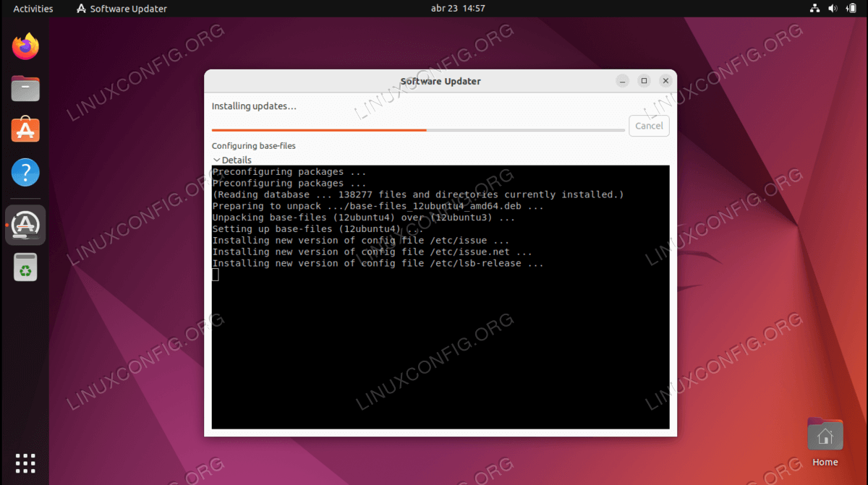Open Software Updater app menu in top bar
Image resolution: width=868 pixels, height=485 pixels.
[x=122, y=9]
